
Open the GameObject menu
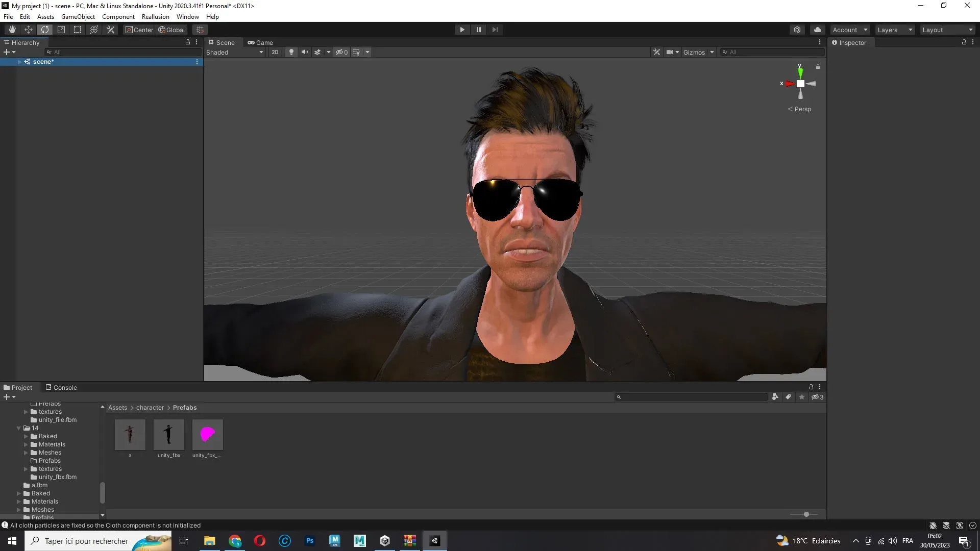[x=78, y=16]
